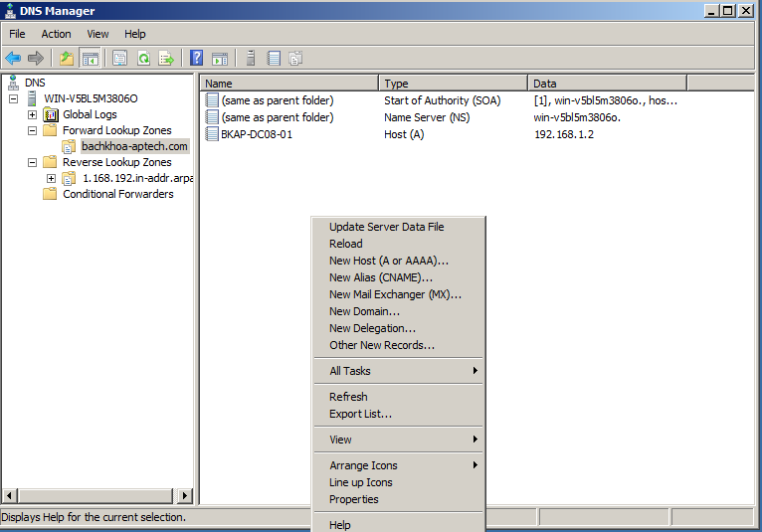Choose New Host (A or AAAA)...

pos(399,261)
